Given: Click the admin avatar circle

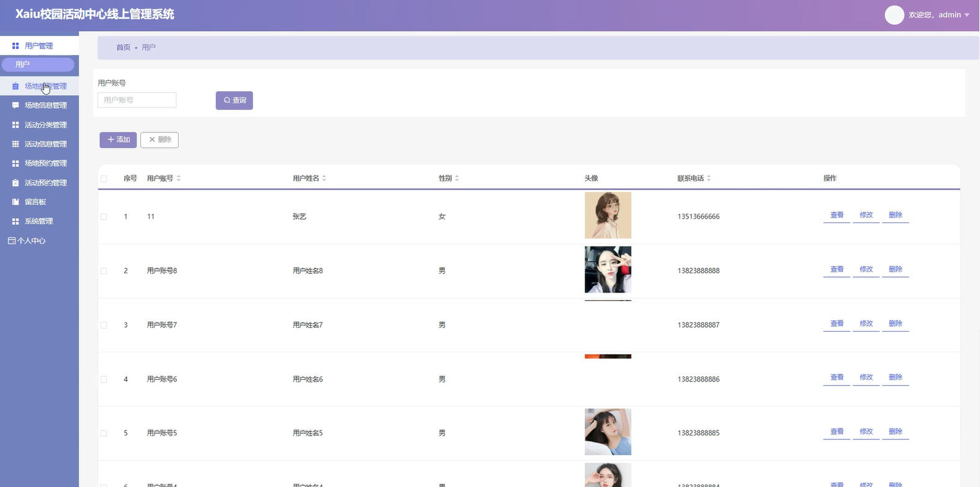Looking at the screenshot, I should pos(894,15).
